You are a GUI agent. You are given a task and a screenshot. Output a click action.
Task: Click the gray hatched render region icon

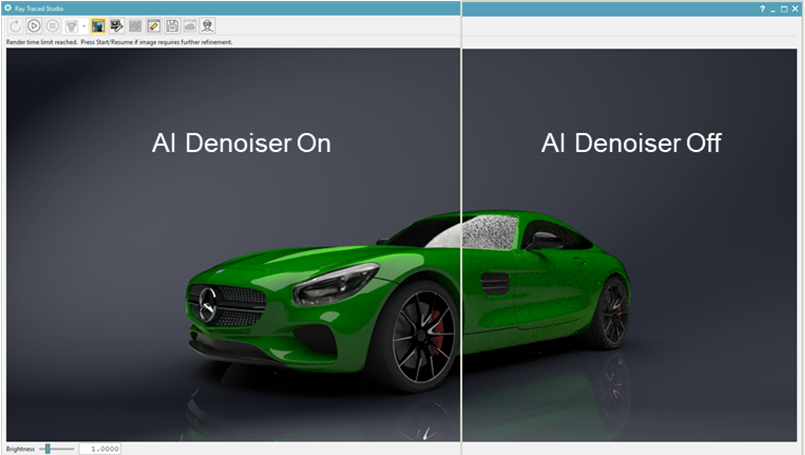click(x=135, y=26)
